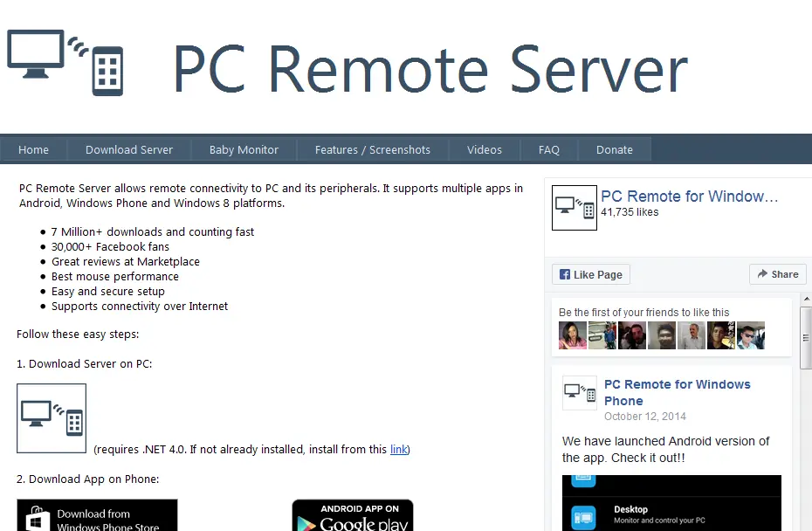This screenshot has width=812, height=531.
Task: Click the Donate menu item
Action: coord(614,149)
